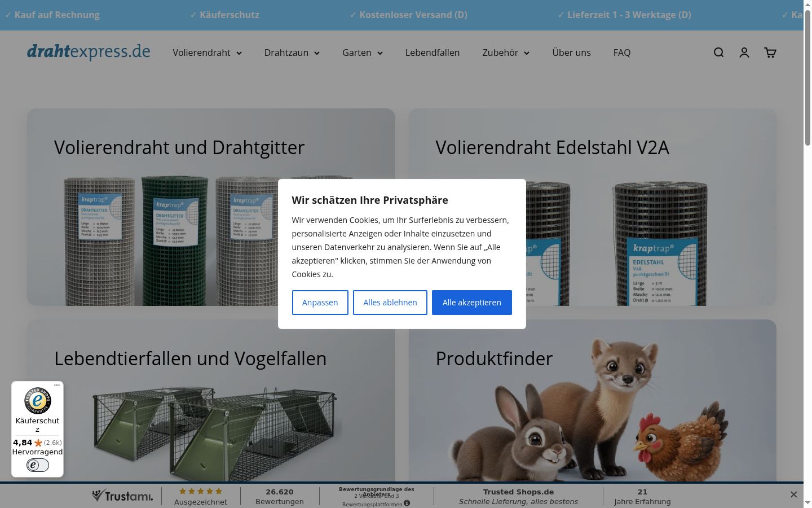
Task: Click the '21 Jahre Erfahrung' text
Action: (x=642, y=497)
